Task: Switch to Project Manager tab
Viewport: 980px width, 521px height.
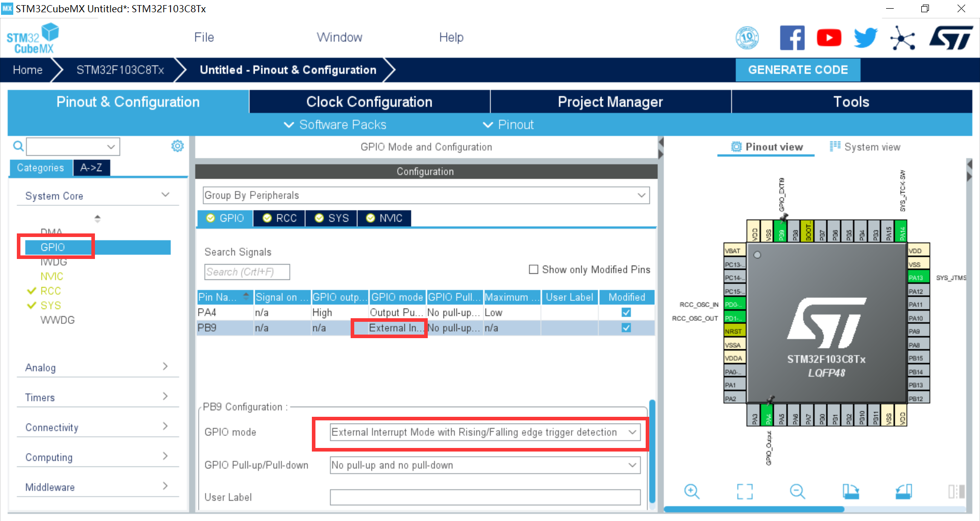Action: point(610,102)
